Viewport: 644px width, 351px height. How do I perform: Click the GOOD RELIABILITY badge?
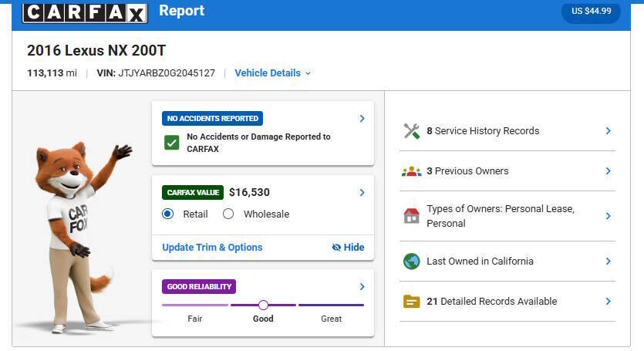[199, 286]
